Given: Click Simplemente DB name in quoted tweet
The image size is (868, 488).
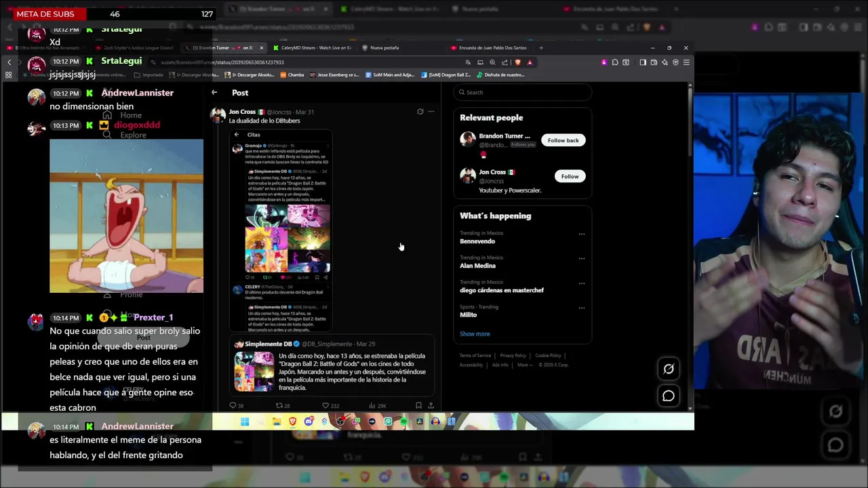Looking at the screenshot, I should pos(268,344).
